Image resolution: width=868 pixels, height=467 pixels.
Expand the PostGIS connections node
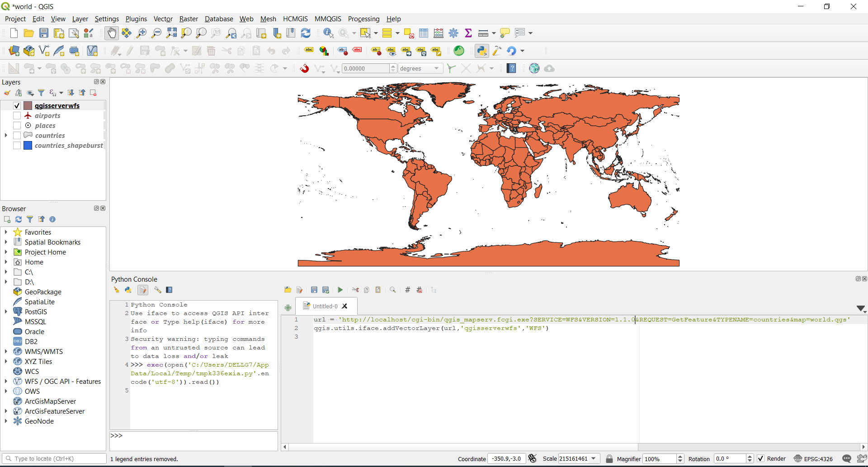point(6,311)
